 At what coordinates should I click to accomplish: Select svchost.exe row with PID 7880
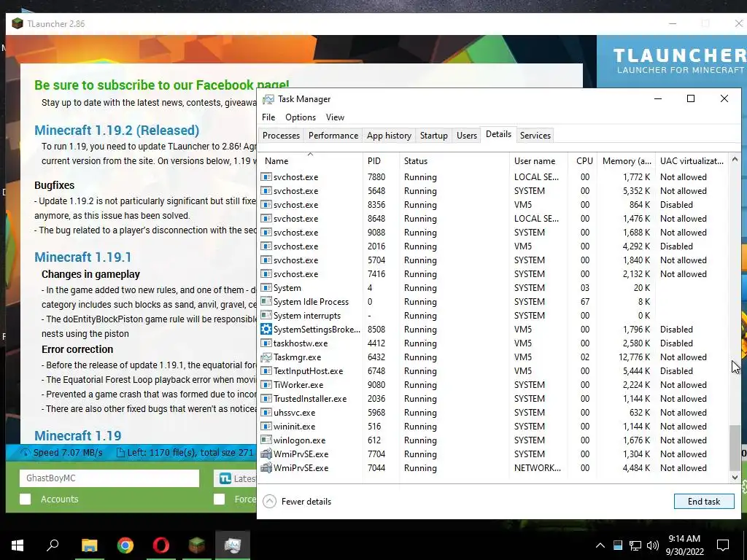pyautogui.click(x=493, y=176)
